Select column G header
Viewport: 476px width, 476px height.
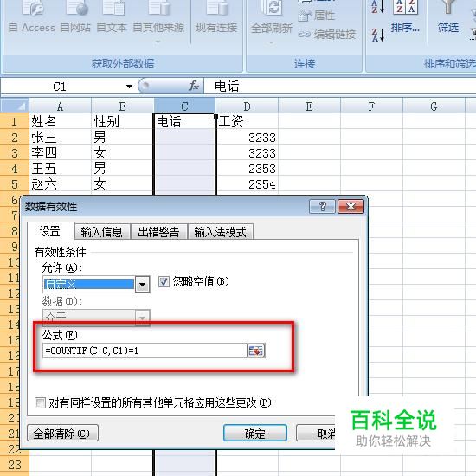pyautogui.click(x=434, y=106)
